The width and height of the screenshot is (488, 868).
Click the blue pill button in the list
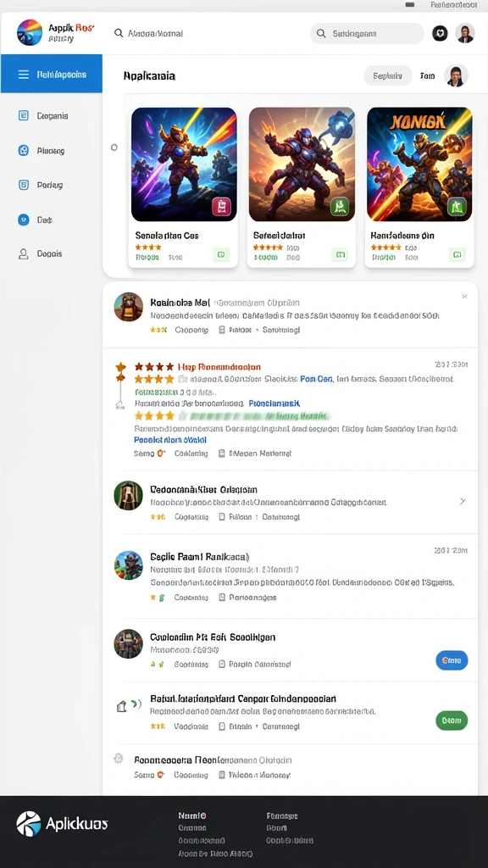(x=452, y=659)
